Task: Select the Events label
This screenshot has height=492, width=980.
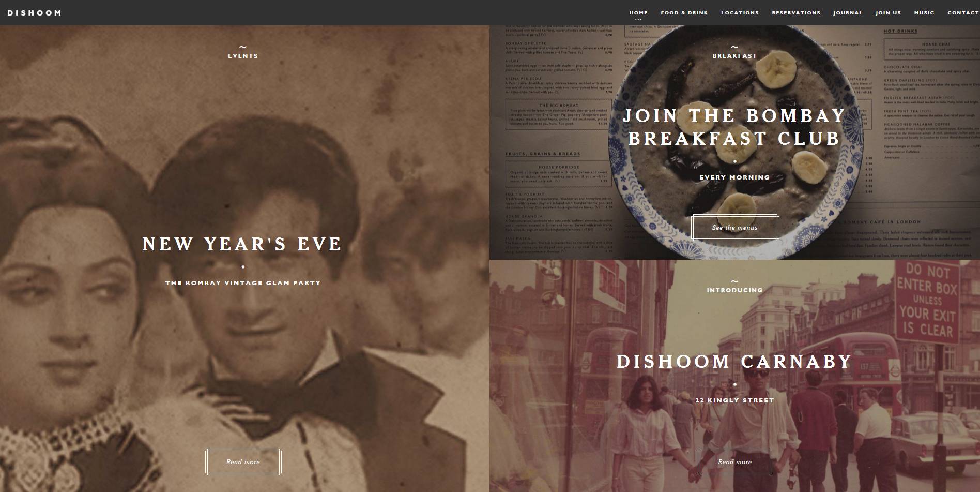Action: tap(243, 56)
